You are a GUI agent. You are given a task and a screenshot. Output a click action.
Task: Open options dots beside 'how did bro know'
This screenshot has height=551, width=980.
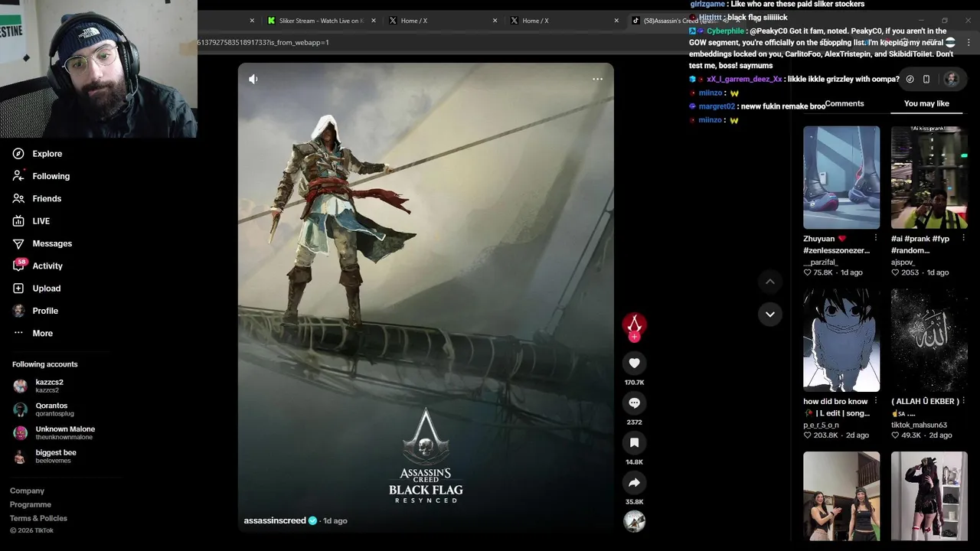876,401
